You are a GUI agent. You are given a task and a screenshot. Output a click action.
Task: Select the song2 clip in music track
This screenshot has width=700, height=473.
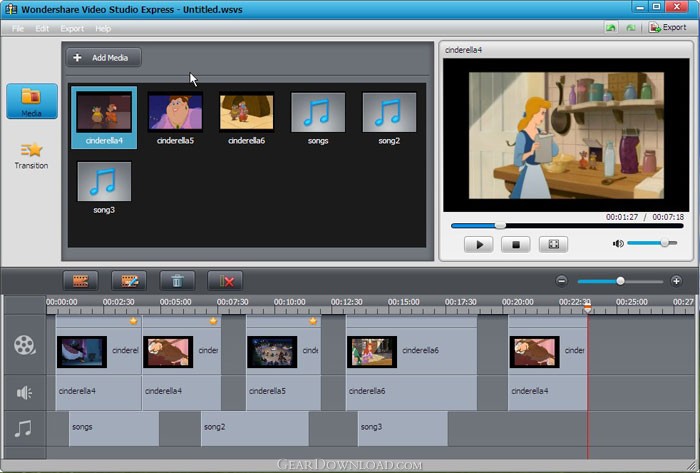255,428
